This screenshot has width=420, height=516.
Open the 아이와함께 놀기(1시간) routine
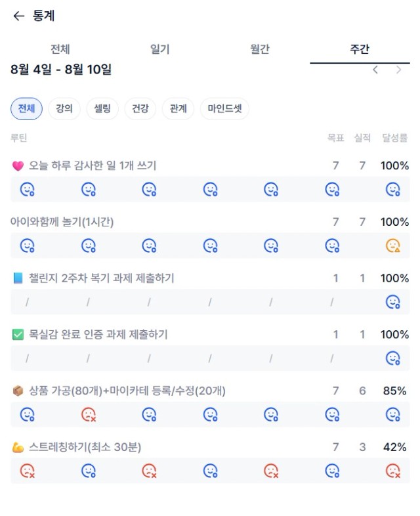(62, 222)
